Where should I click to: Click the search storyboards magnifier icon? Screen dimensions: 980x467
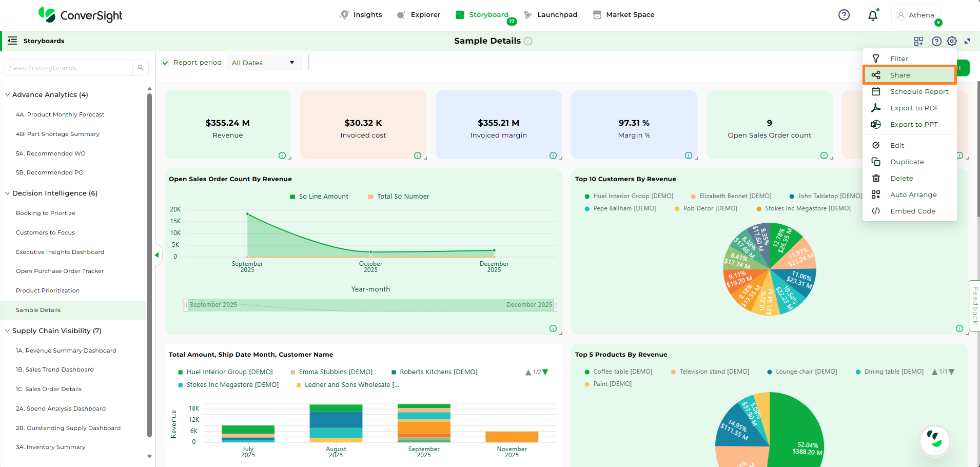(x=141, y=68)
